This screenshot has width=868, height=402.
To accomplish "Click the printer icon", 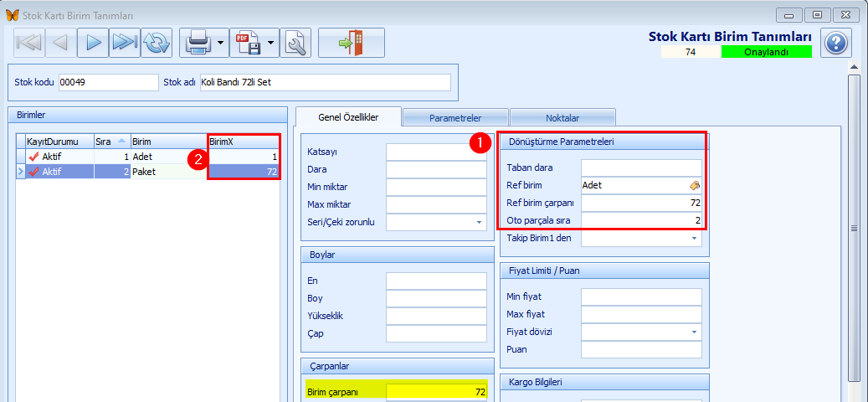I will 198,43.
